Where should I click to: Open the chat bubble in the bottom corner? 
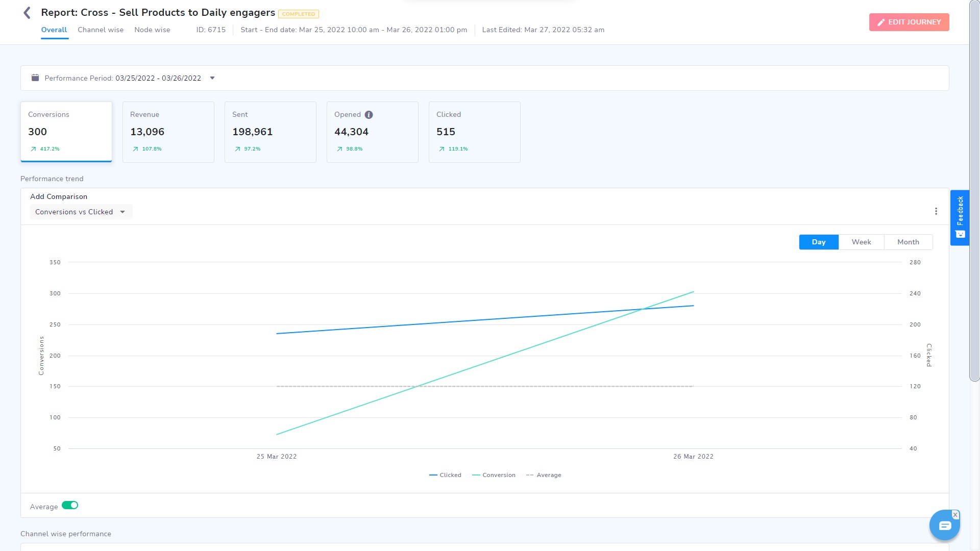[945, 524]
